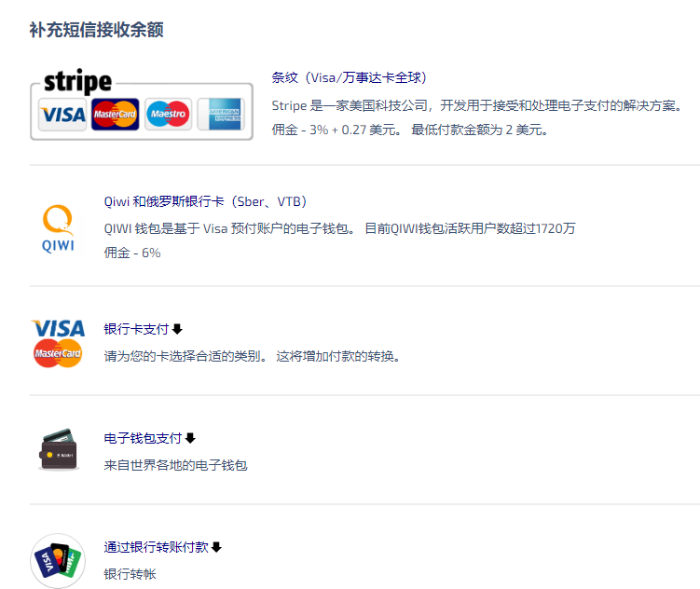Click the Stripe logo card image
This screenshot has width=700, height=589.
(x=142, y=104)
